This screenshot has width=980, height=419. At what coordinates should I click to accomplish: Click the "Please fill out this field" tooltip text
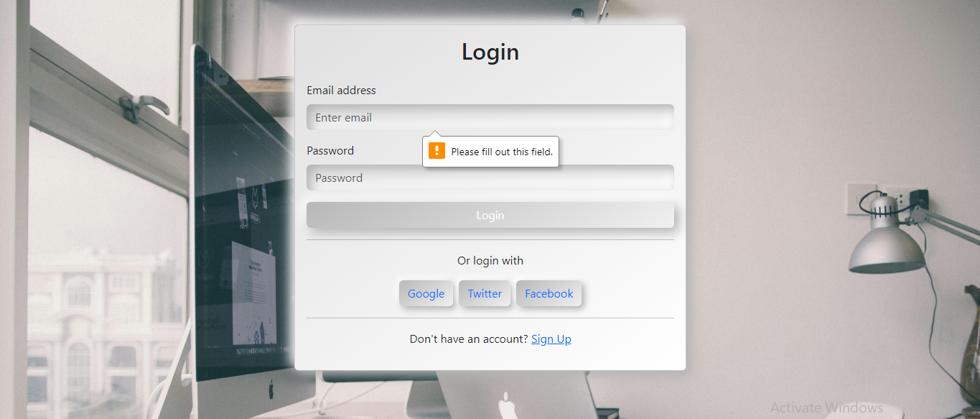[502, 152]
